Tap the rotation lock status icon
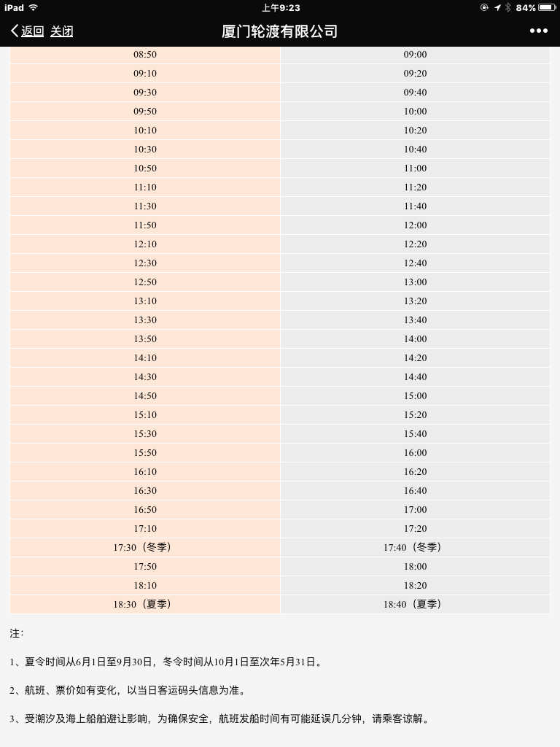The width and height of the screenshot is (560, 747). pos(484,7)
